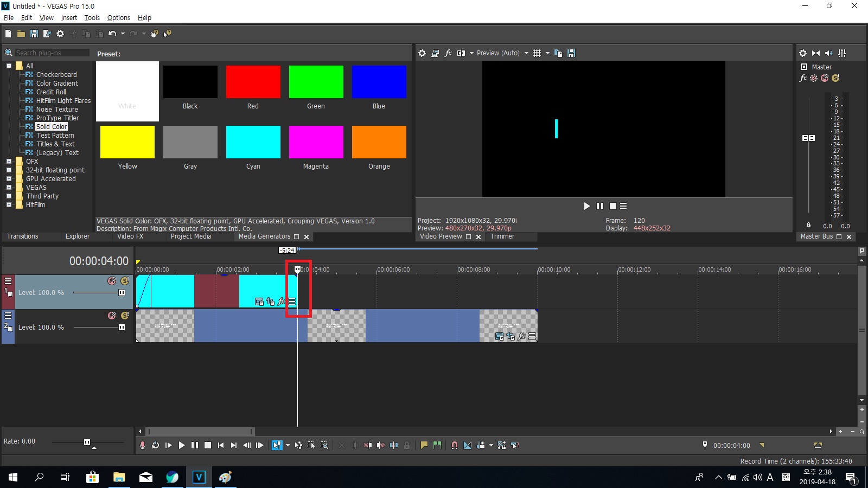Screen dimensions: 868x488
Task: Collapse the All plug-ins tree node
Action: point(9,66)
